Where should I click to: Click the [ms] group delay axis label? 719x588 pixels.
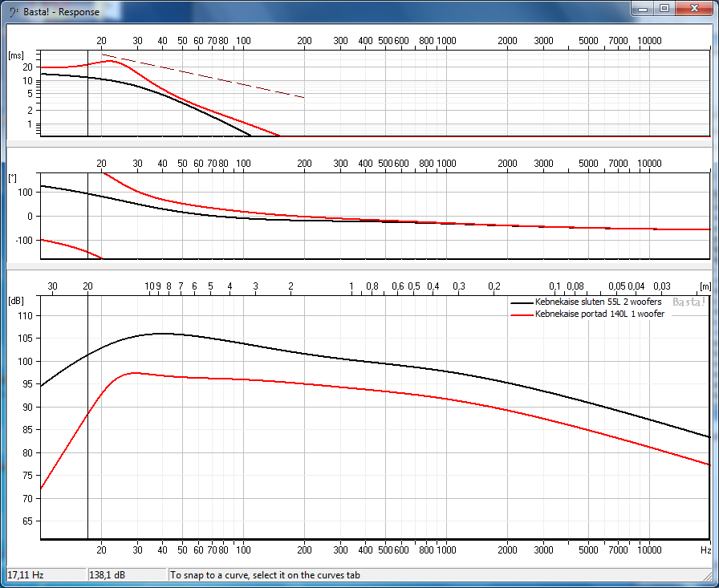click(x=15, y=56)
